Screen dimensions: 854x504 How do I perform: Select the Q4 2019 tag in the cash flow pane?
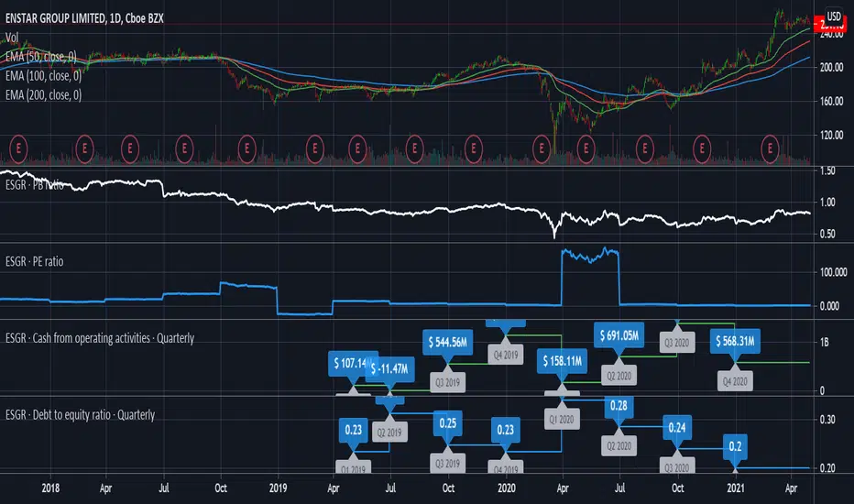click(506, 356)
